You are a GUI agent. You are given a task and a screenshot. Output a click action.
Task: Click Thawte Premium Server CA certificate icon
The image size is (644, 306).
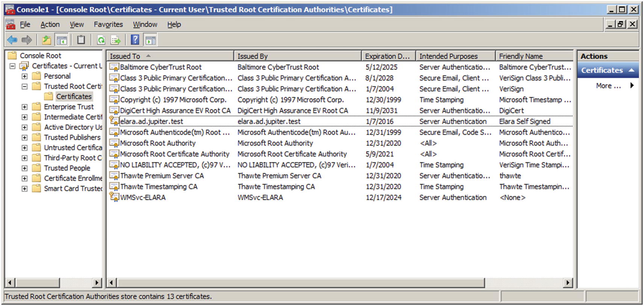(x=114, y=176)
